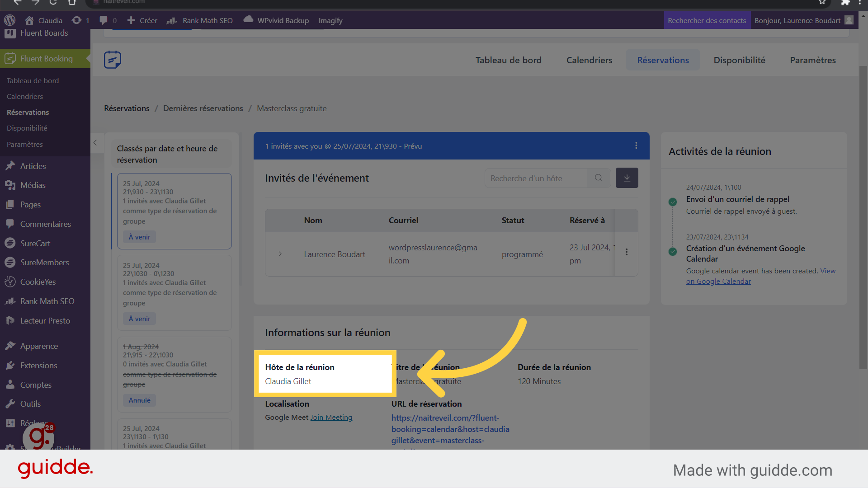Open the Comptes menu in the sidebar
The width and height of the screenshot is (868, 488).
point(36,385)
